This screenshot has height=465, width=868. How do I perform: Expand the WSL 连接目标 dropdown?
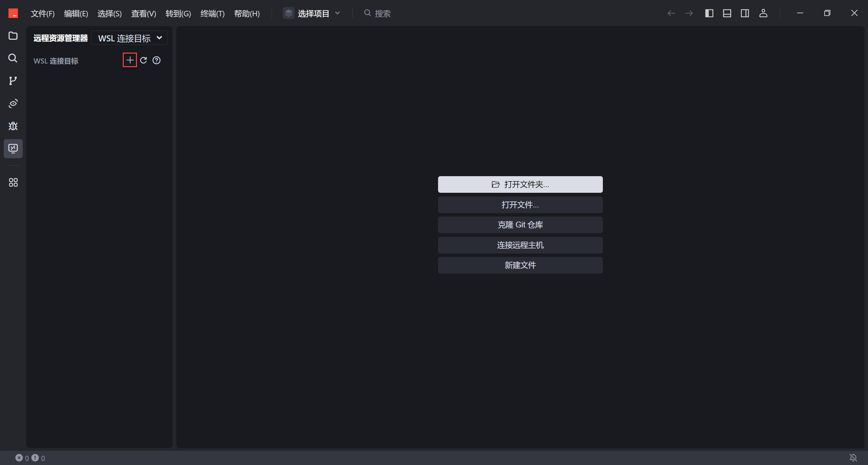click(130, 38)
